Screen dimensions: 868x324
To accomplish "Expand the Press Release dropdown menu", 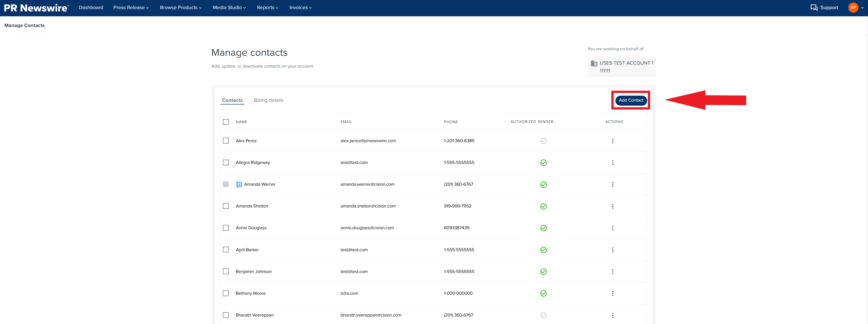I will pyautogui.click(x=131, y=7).
